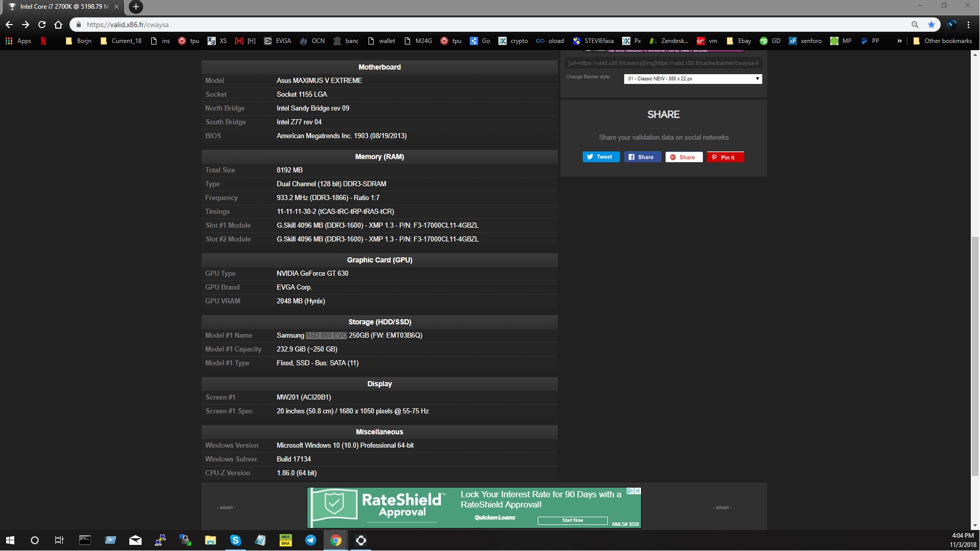Open Task View on the taskbar
Image resolution: width=980 pixels, height=551 pixels.
(59, 540)
